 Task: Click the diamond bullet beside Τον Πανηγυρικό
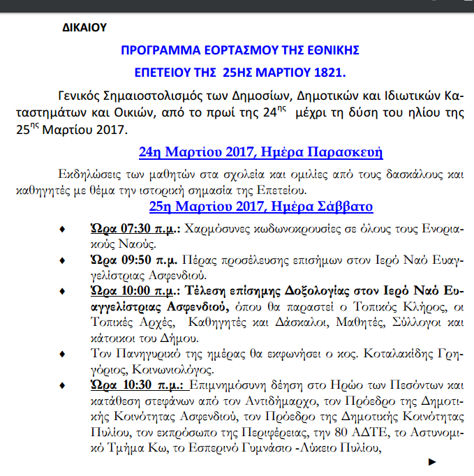62,354
